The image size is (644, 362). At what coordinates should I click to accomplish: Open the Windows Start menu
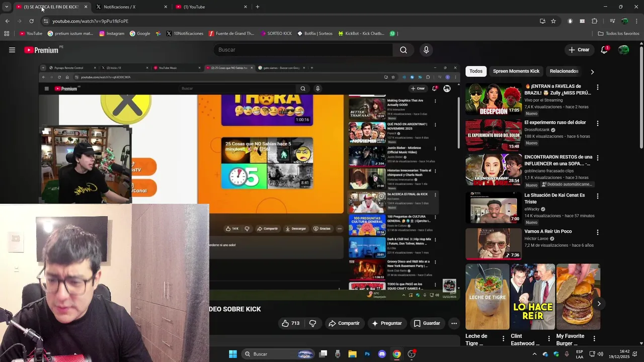pyautogui.click(x=233, y=354)
